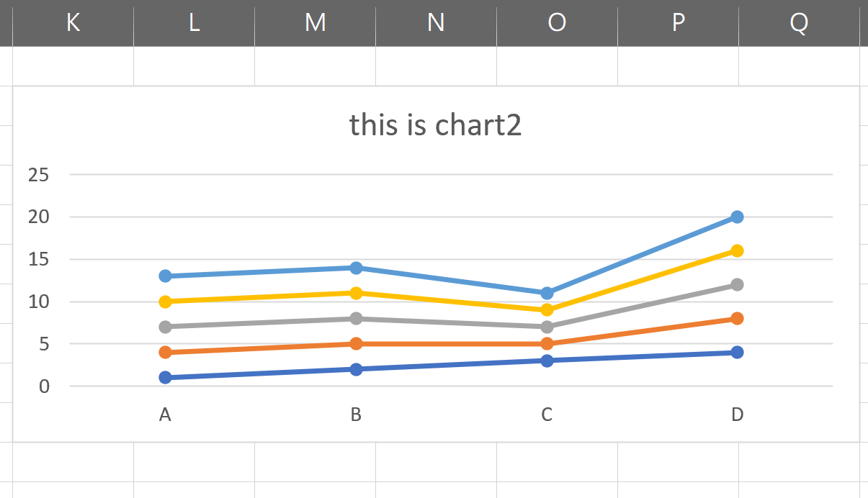This screenshot has height=498, width=868.
Task: Select the yellow series marker at D
Action: (737, 250)
